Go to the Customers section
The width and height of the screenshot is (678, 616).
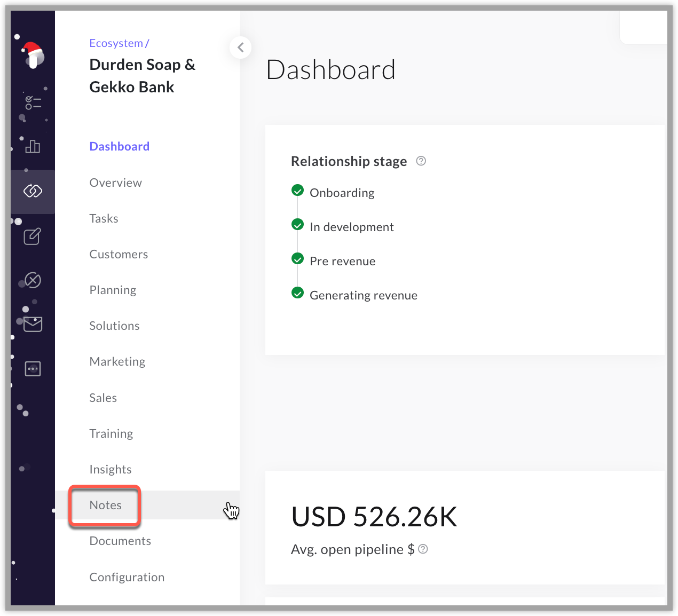click(119, 255)
